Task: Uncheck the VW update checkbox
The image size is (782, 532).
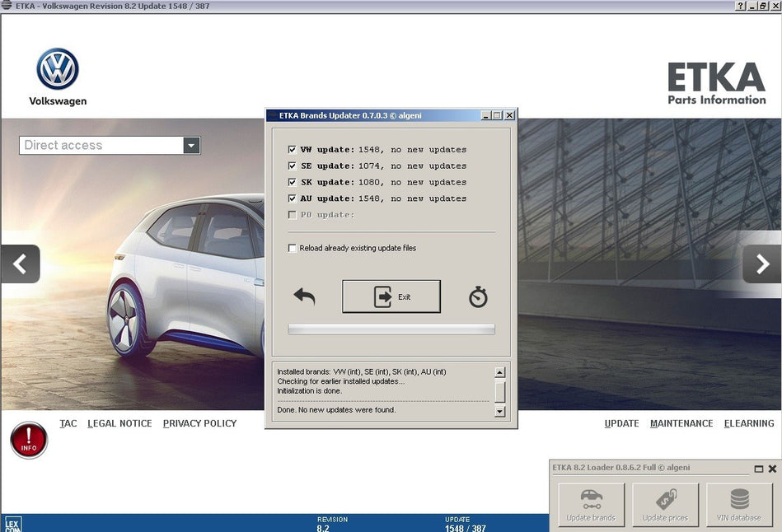Action: click(x=293, y=150)
